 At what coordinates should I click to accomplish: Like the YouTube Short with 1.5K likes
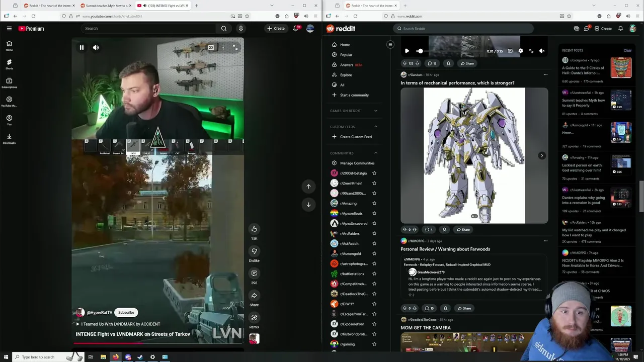tap(254, 229)
